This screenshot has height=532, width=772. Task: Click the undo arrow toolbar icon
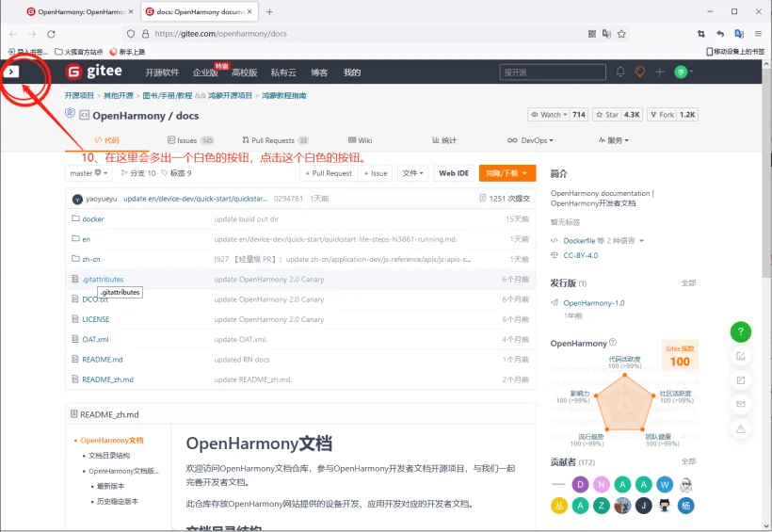pyautogui.click(x=720, y=34)
